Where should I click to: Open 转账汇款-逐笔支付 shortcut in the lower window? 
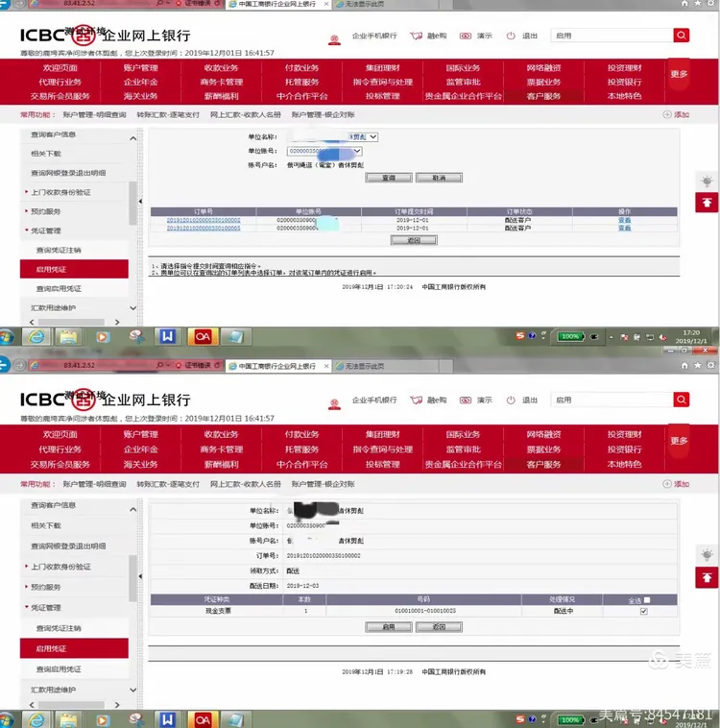point(168,484)
